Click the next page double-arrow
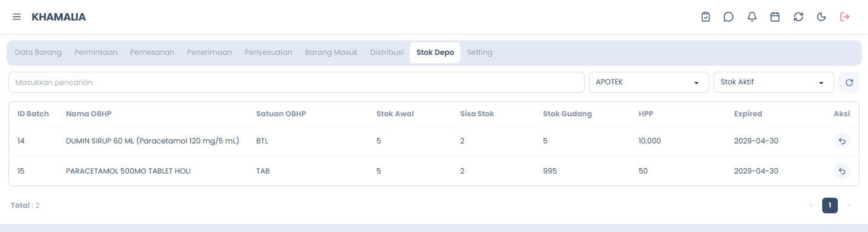The height and width of the screenshot is (232, 868). point(849,205)
